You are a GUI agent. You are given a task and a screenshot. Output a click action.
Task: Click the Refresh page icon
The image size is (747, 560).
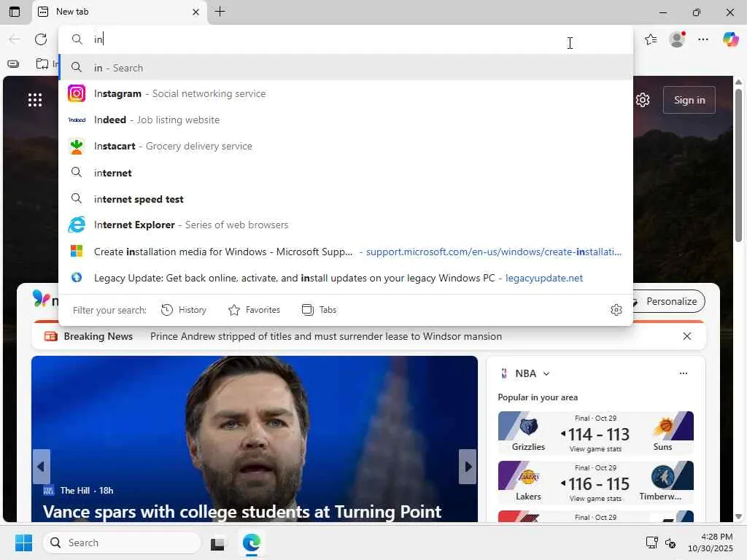coord(41,39)
